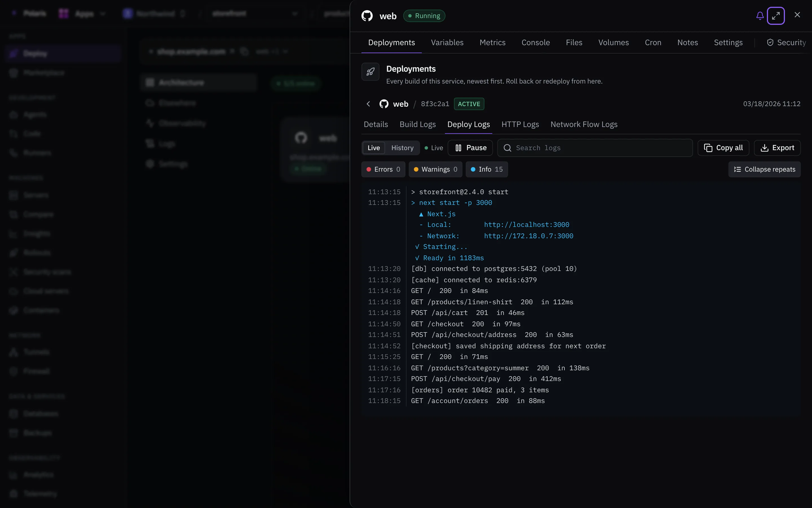Image resolution: width=812 pixels, height=508 pixels.
Task: Toggle the Errors filter chip
Action: pyautogui.click(x=383, y=169)
